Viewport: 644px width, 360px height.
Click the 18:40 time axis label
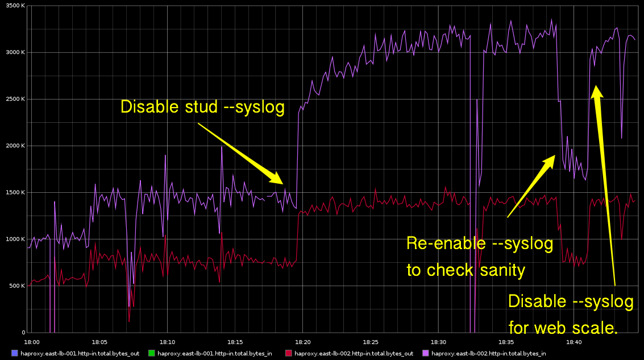[574, 342]
